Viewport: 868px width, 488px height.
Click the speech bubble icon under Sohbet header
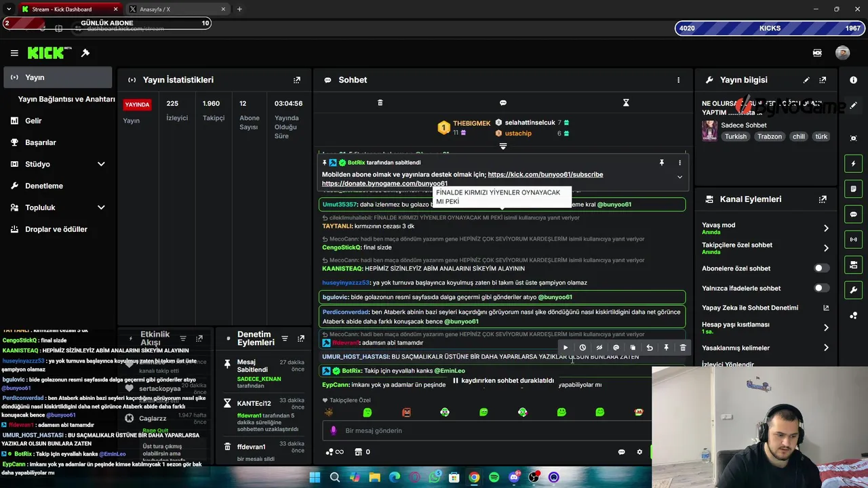tap(503, 103)
